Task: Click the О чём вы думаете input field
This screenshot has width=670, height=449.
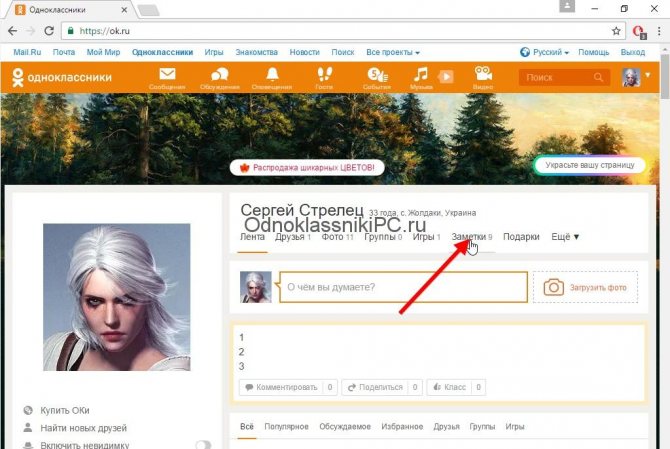Action: [x=403, y=287]
